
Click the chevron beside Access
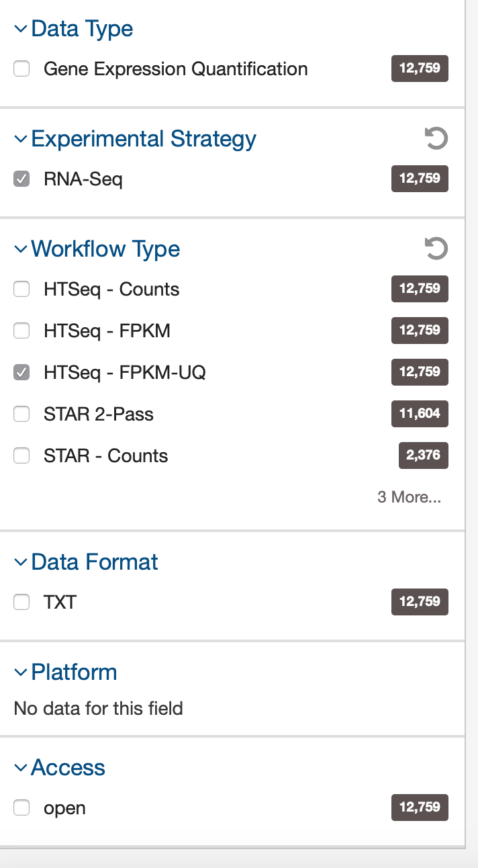coord(19,767)
